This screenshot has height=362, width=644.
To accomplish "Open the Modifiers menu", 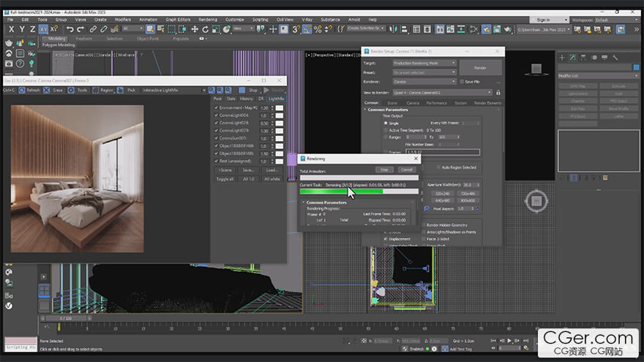I will [x=122, y=20].
